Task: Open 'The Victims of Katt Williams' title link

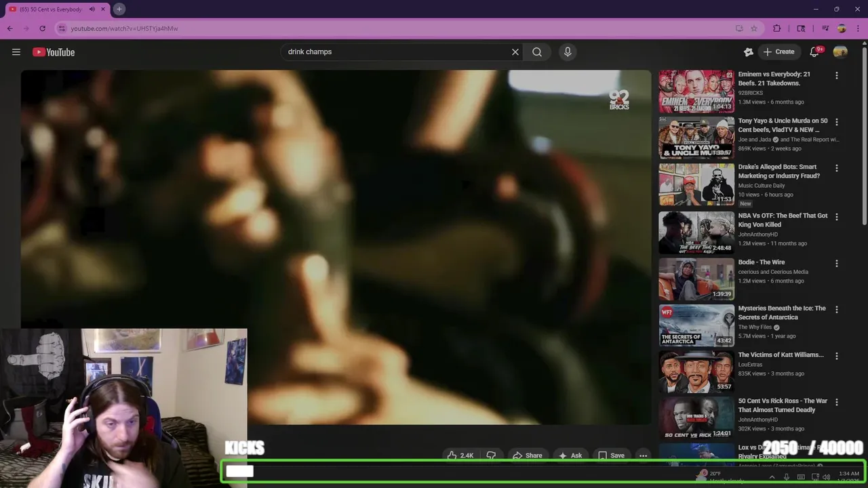Action: [781, 354]
